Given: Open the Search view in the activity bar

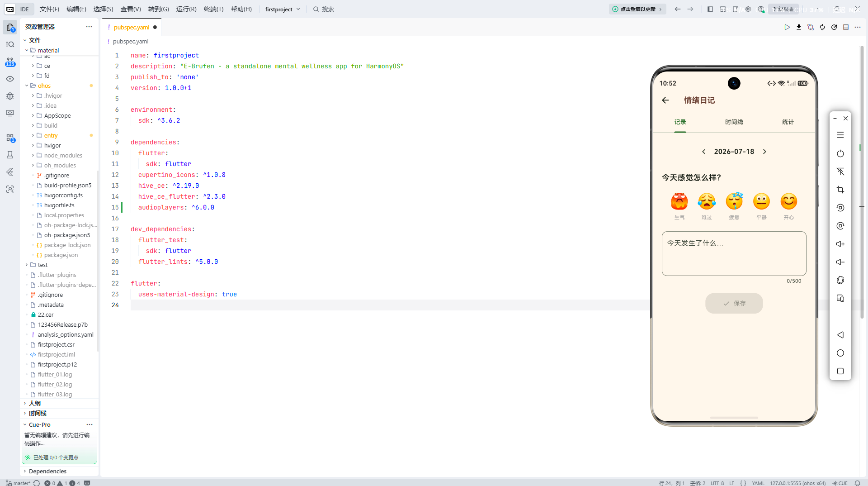Looking at the screenshot, I should tap(10, 44).
